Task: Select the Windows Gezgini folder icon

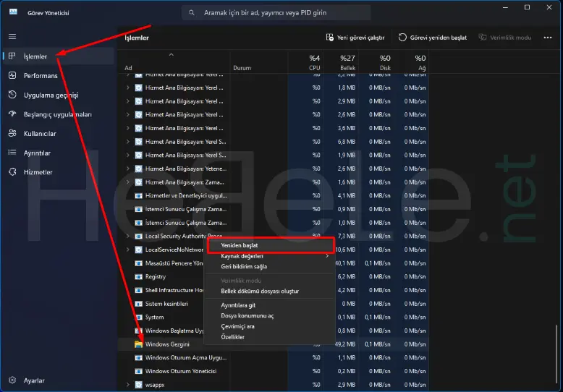Action: (139, 344)
